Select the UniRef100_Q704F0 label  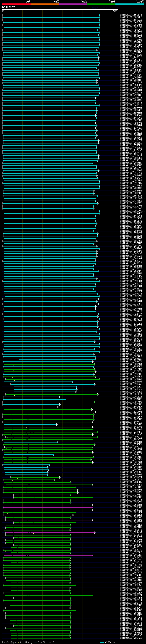(x=131, y=432)
